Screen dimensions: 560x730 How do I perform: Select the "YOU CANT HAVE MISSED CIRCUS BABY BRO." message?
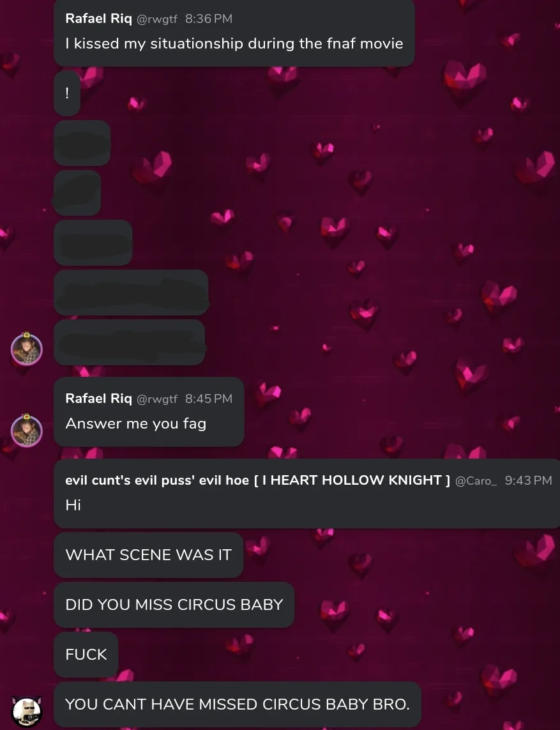pyautogui.click(x=238, y=704)
